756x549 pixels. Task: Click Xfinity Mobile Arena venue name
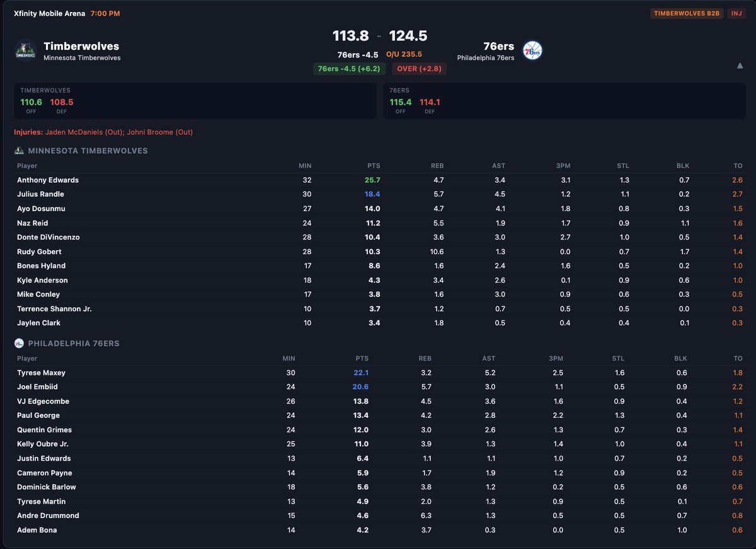[x=49, y=13]
